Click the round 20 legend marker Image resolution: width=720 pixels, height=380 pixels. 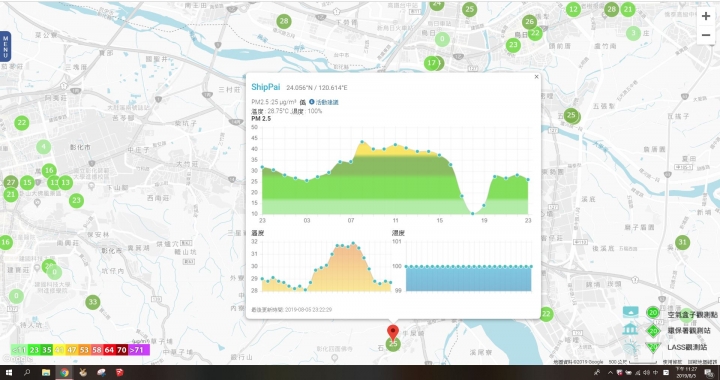(652, 313)
